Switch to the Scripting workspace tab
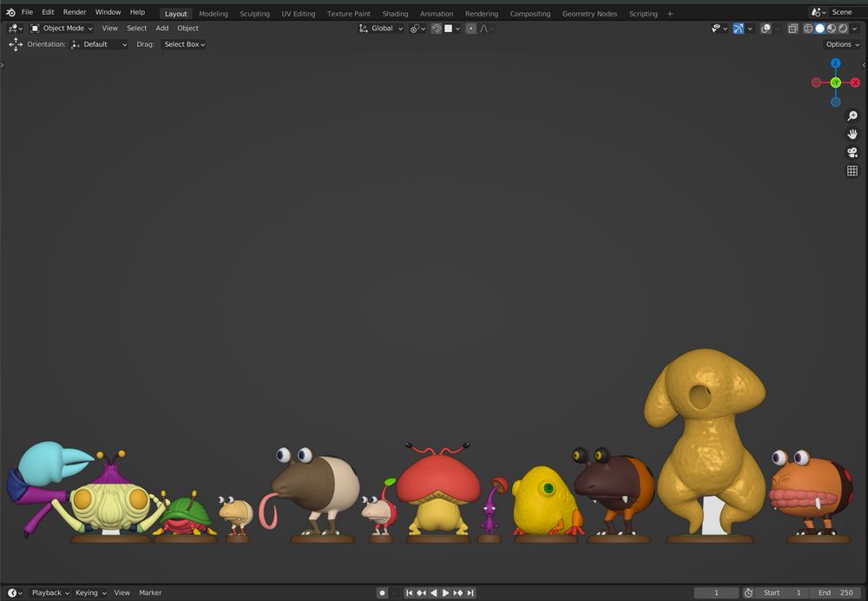Image resolution: width=868 pixels, height=601 pixels. pyautogui.click(x=643, y=14)
